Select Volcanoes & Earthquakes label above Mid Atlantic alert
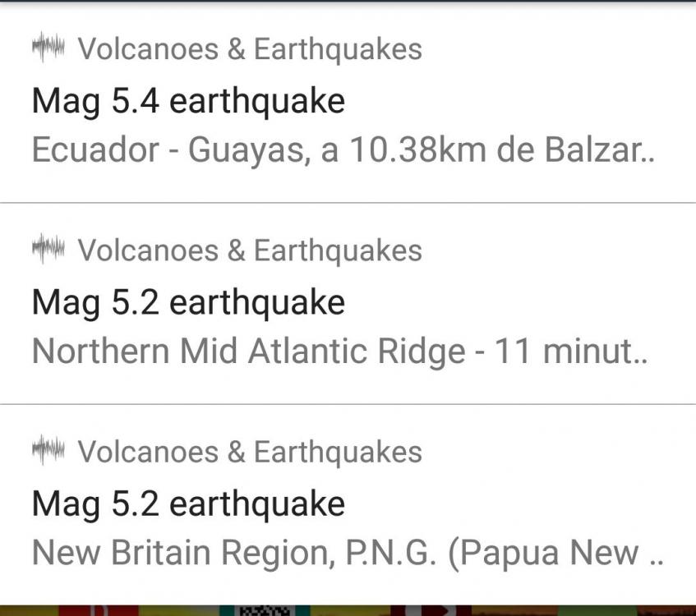Image resolution: width=696 pixels, height=616 pixels. pyautogui.click(x=249, y=251)
